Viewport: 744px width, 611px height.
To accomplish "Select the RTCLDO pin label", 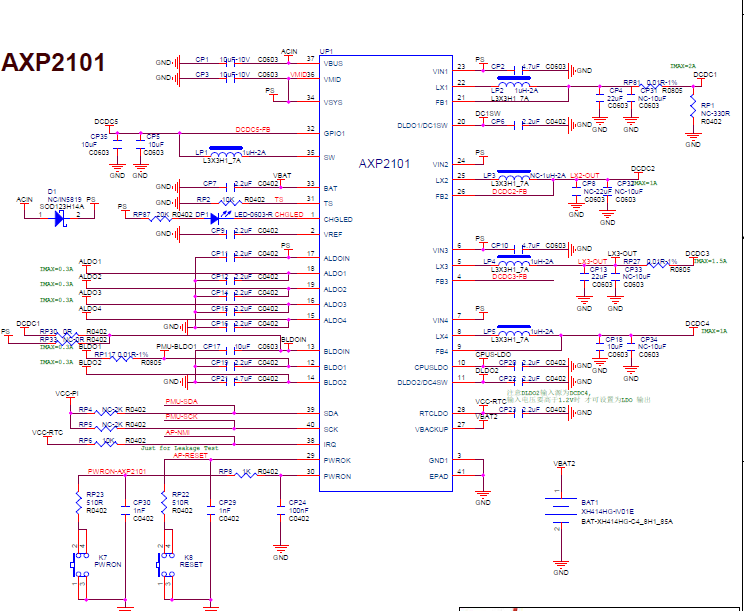I will tap(434, 414).
